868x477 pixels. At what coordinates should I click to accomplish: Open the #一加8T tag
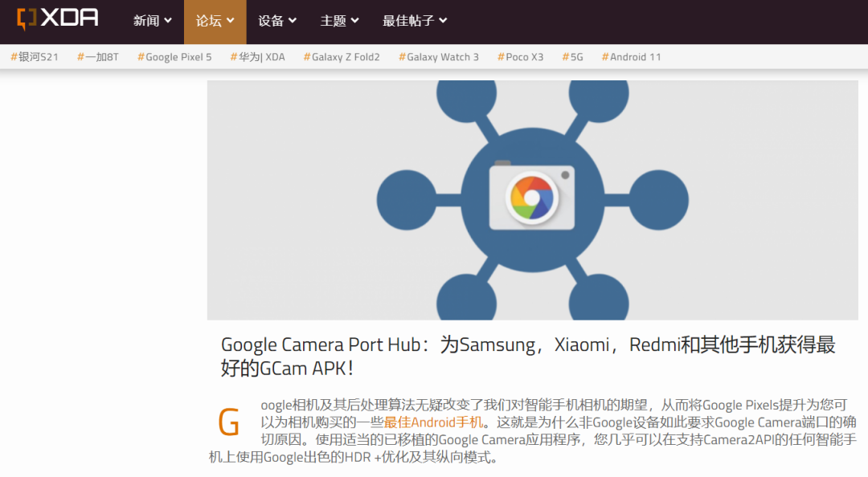pyautogui.click(x=98, y=57)
